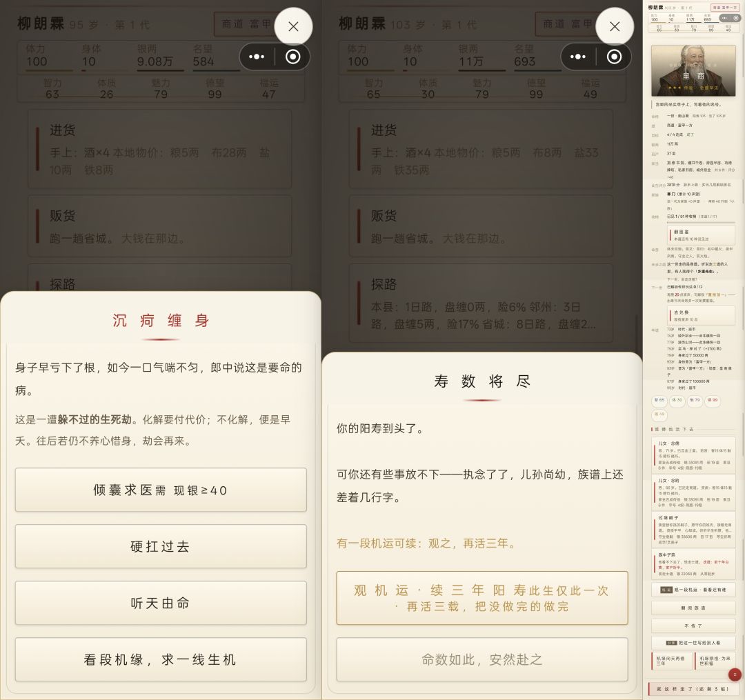Tap 把这一世写给别人看 share button
Screen dimensions: 745x700
pos(694,643)
